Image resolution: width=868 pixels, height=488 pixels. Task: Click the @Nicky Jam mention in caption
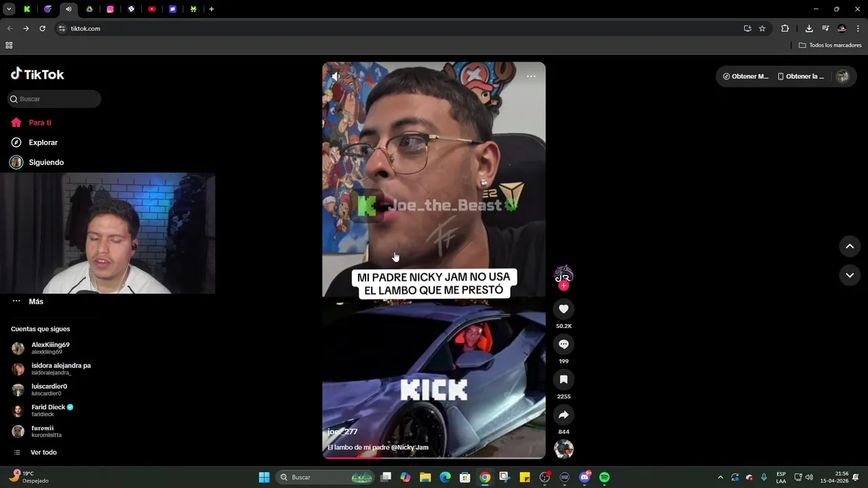(410, 447)
